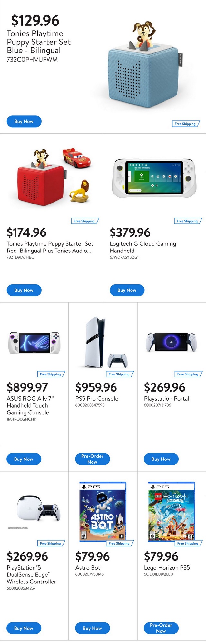The height and width of the screenshot is (644, 206).
Task: Pre-order Lego Horizon PS5
Action: tap(161, 628)
